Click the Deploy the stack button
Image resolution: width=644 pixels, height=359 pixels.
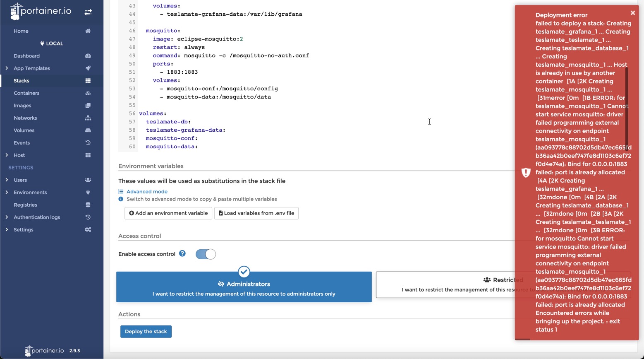click(146, 332)
